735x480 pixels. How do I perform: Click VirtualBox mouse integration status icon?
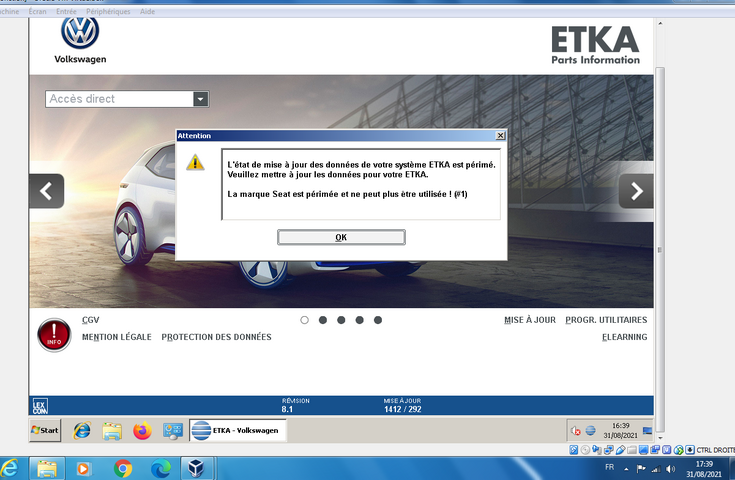coord(678,450)
